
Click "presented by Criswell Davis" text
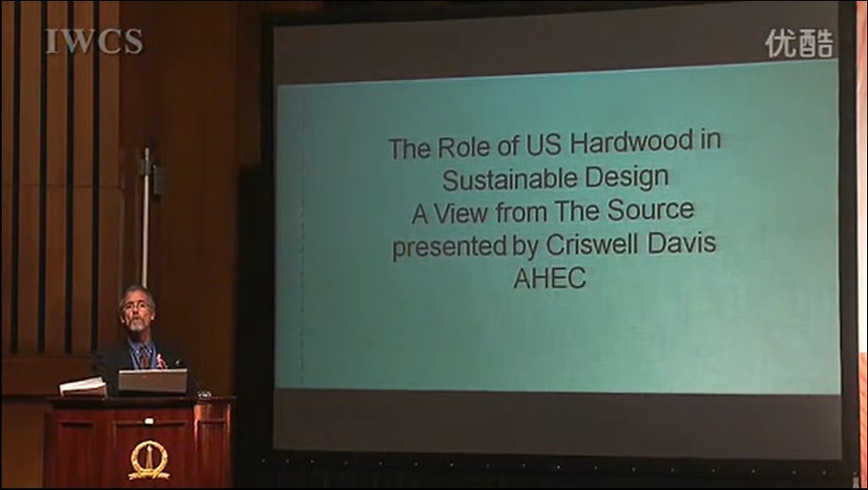click(x=554, y=245)
